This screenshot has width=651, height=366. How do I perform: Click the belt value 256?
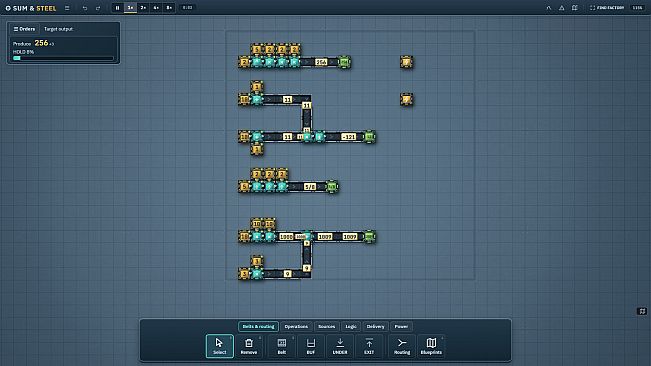321,62
